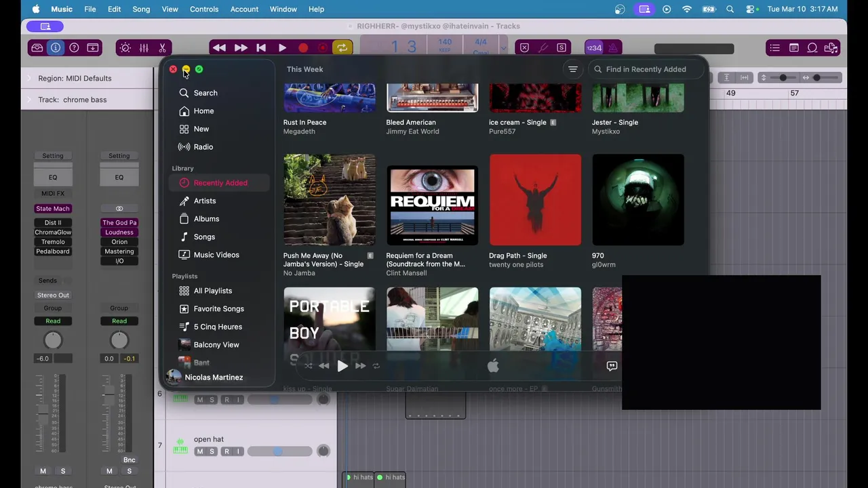Open Drag Path single album art
868x488 pixels.
pyautogui.click(x=535, y=200)
